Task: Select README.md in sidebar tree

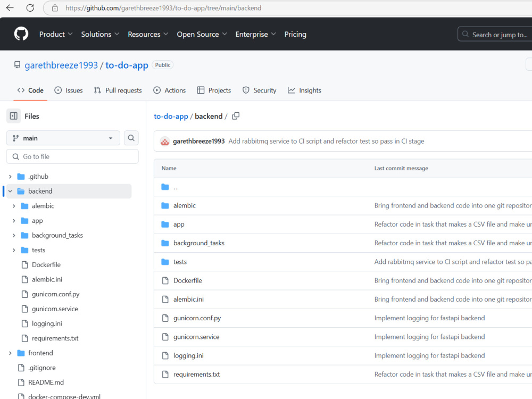Action: pos(46,383)
